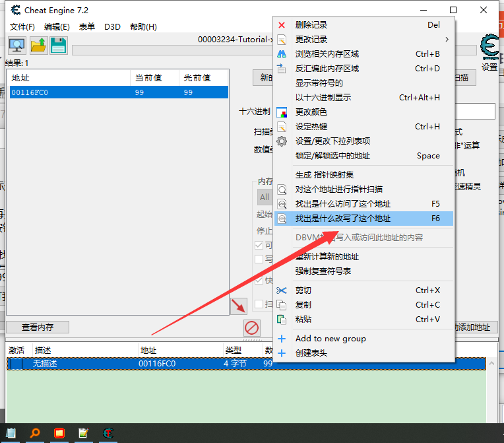Screen dimensions: 504x443
Task: Click the red circle clear list icon
Action: tap(251, 328)
